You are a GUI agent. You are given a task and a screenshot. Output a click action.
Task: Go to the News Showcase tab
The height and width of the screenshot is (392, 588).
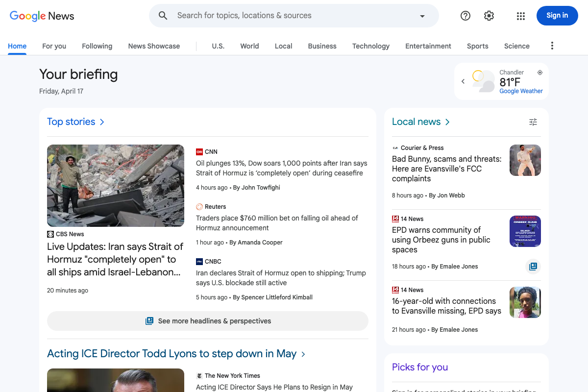tap(154, 46)
